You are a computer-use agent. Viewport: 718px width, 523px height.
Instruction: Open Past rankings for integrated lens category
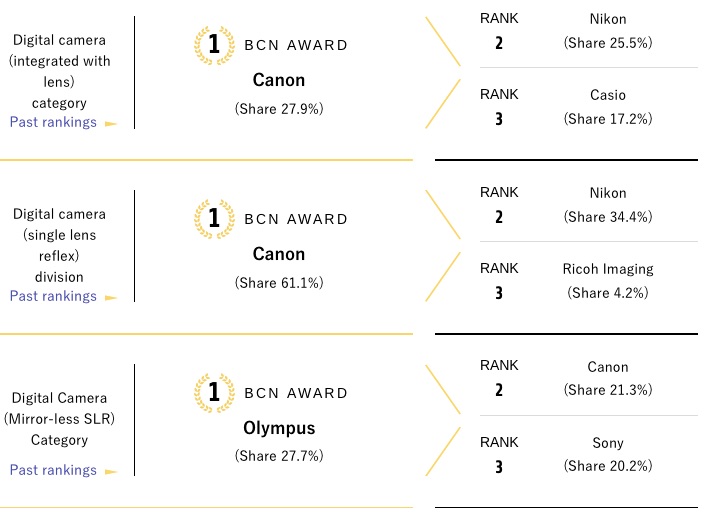53,122
